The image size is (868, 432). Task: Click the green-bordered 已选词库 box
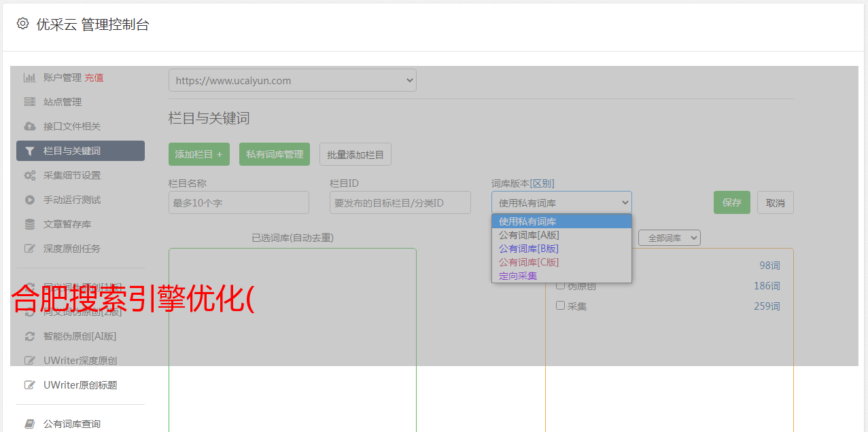292,340
